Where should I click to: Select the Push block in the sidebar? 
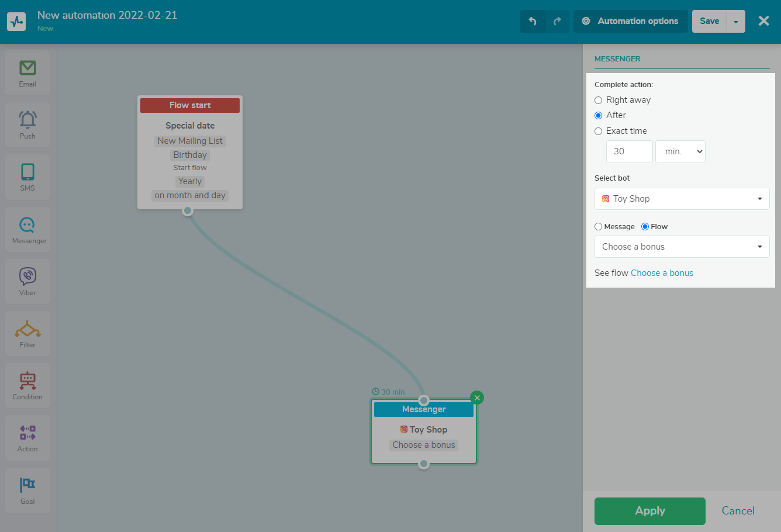27,124
